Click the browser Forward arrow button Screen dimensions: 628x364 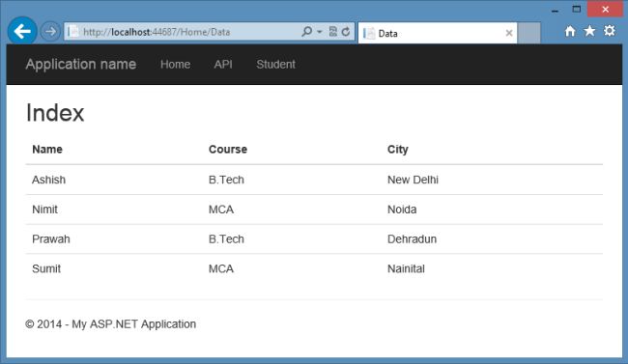50,31
